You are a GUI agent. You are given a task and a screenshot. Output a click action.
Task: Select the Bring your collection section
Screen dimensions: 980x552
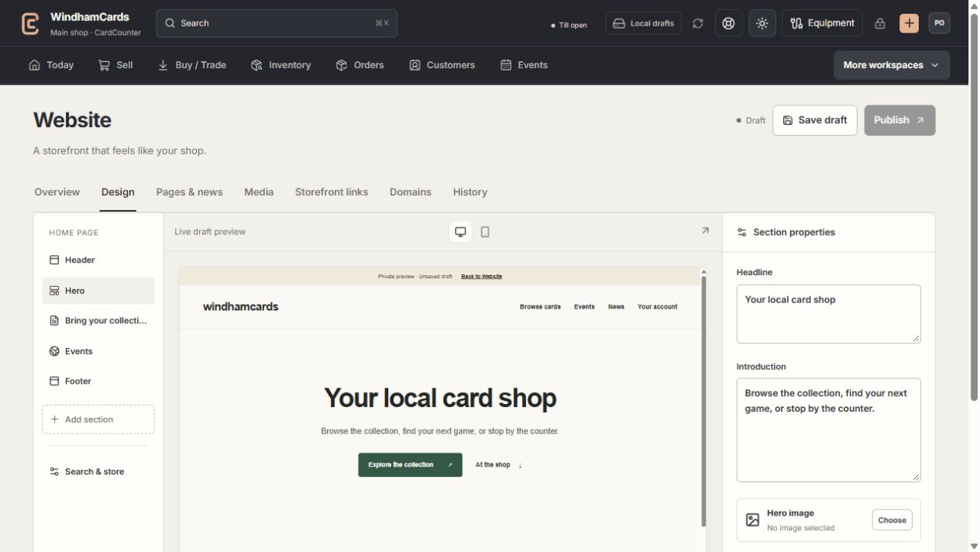pyautogui.click(x=98, y=321)
